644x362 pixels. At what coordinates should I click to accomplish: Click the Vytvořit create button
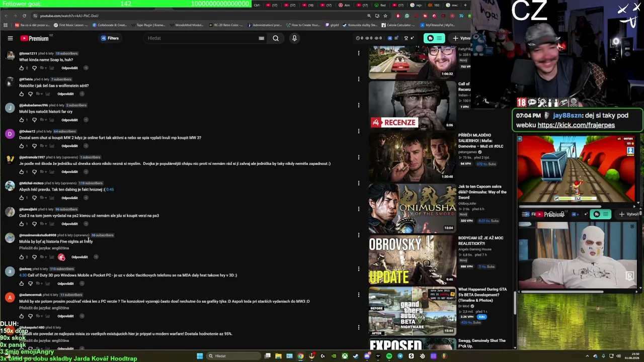click(x=461, y=38)
